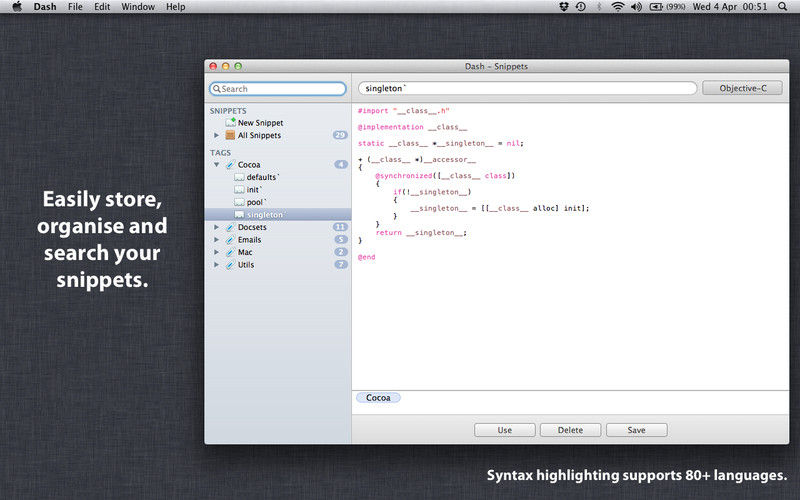This screenshot has width=800, height=500.
Task: Collapse the Cocoa tag
Action: [x=216, y=164]
